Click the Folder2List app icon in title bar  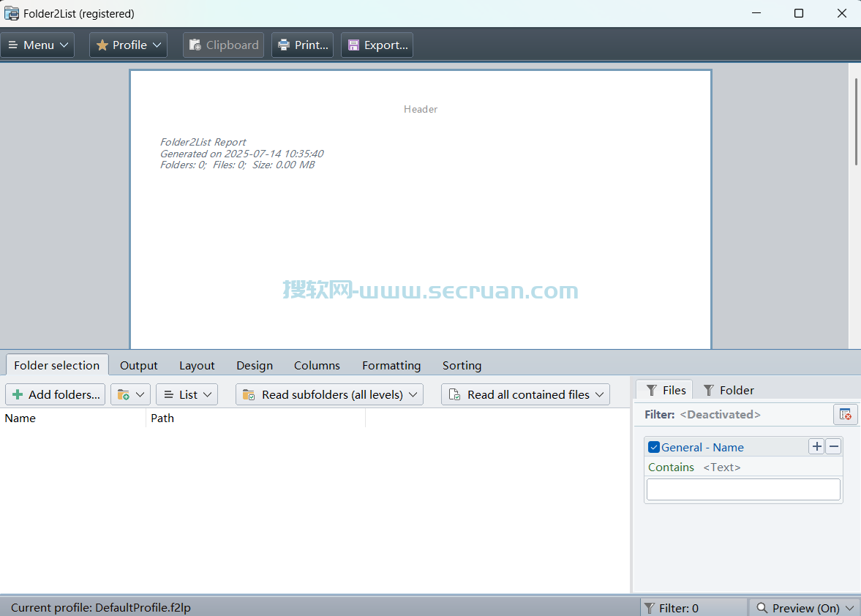pyautogui.click(x=12, y=13)
